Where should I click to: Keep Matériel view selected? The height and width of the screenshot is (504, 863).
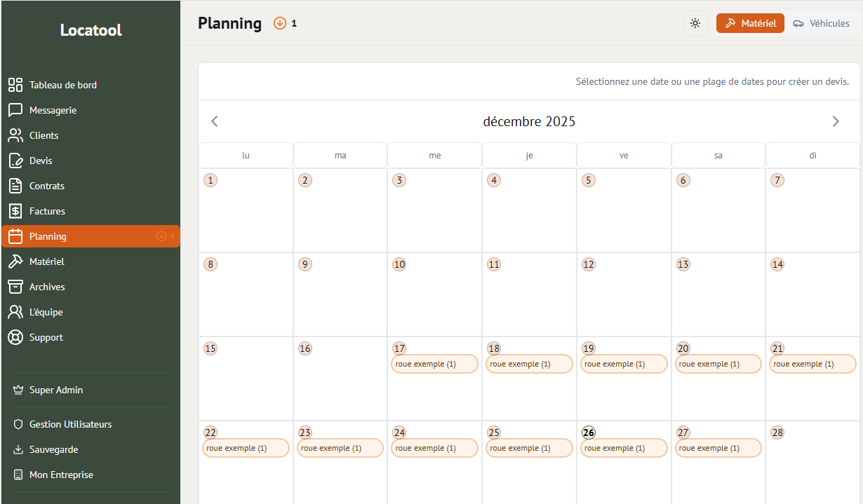pos(750,23)
